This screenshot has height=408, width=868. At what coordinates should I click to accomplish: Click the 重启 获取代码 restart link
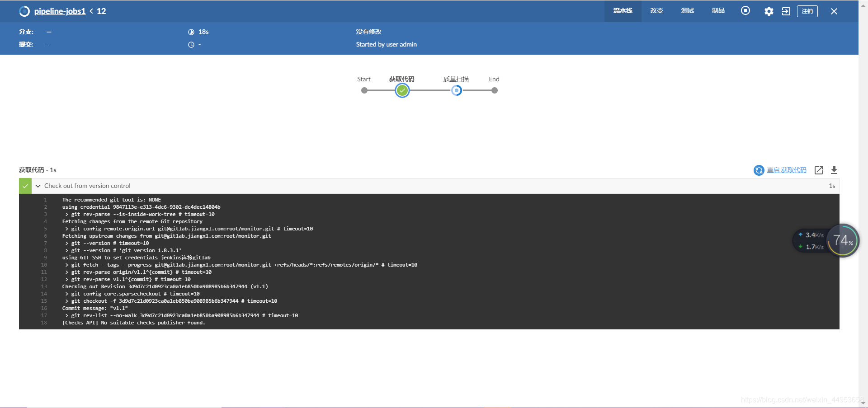(x=787, y=170)
